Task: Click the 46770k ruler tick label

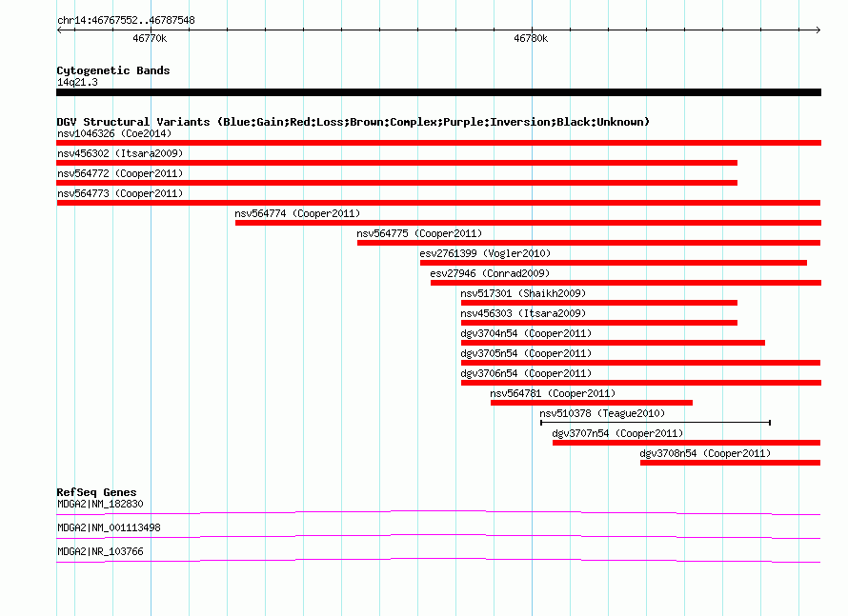Action: (x=150, y=38)
